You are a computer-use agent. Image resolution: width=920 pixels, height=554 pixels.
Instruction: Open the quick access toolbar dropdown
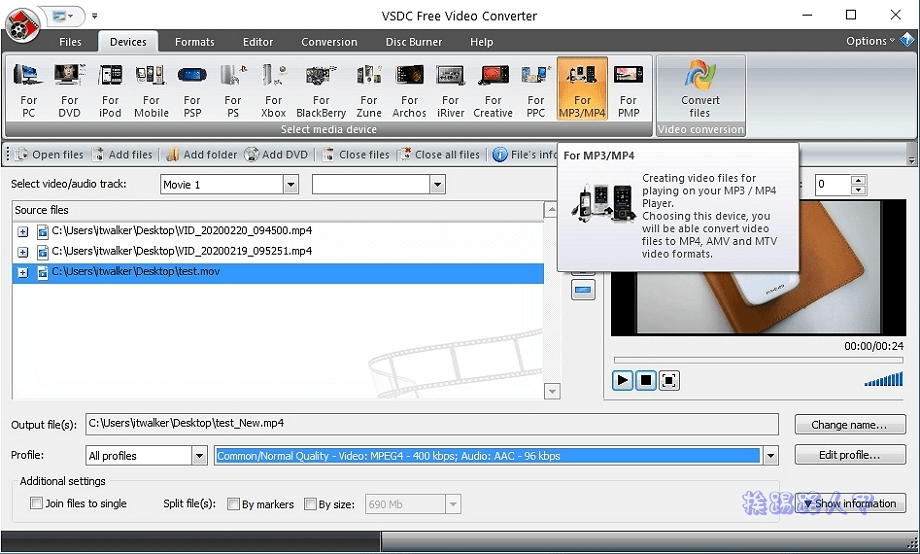click(x=94, y=16)
